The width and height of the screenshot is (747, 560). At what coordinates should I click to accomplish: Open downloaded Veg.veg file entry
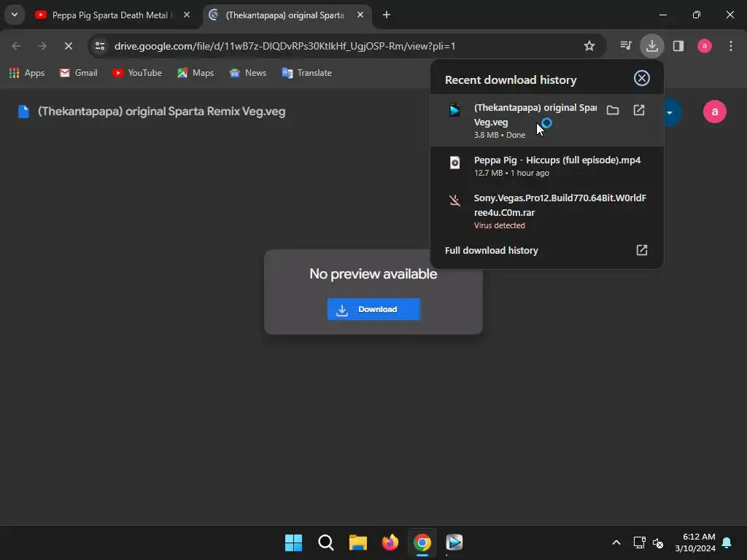[547, 120]
